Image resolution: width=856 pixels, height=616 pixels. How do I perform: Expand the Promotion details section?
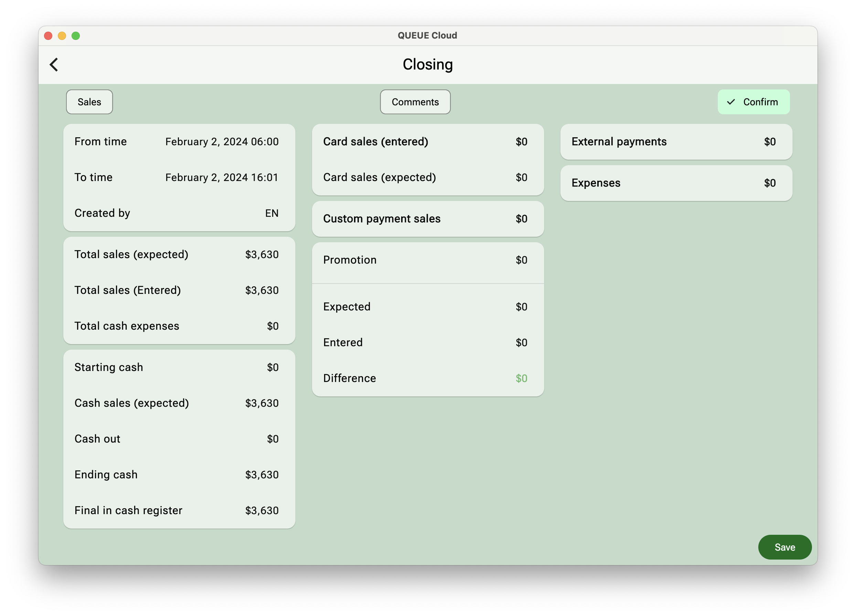tap(428, 260)
